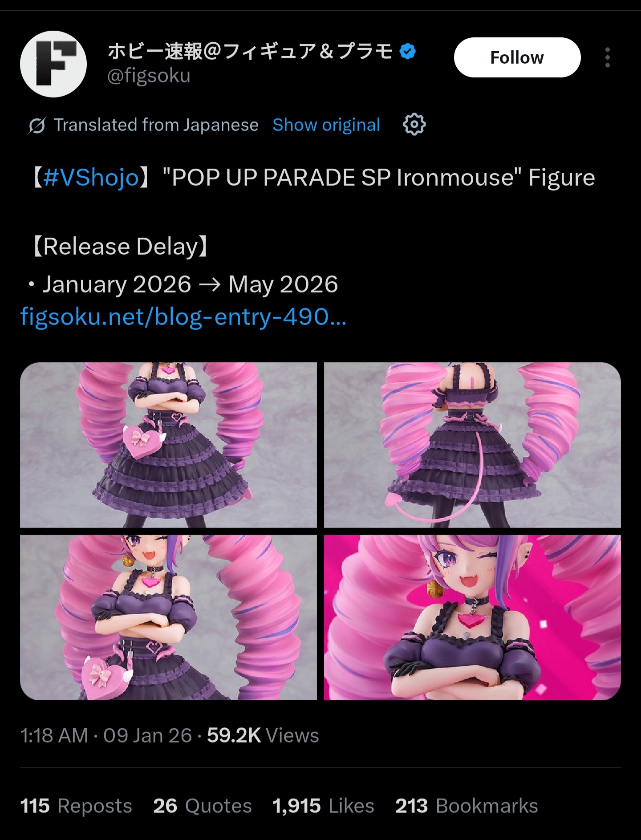View face close-up photo on pink background
Viewport: 641px width, 840px height.
coord(472,617)
